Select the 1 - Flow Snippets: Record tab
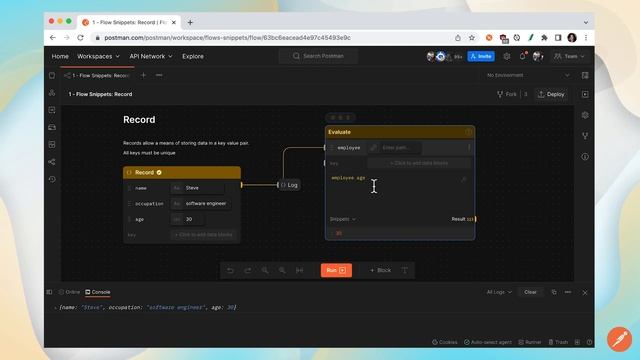The image size is (640, 360). [97, 76]
